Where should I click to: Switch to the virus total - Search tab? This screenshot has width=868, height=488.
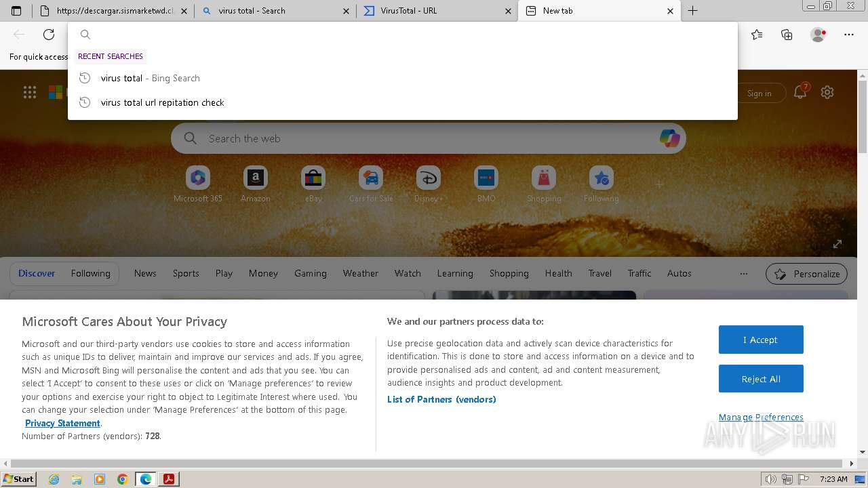pos(275,11)
